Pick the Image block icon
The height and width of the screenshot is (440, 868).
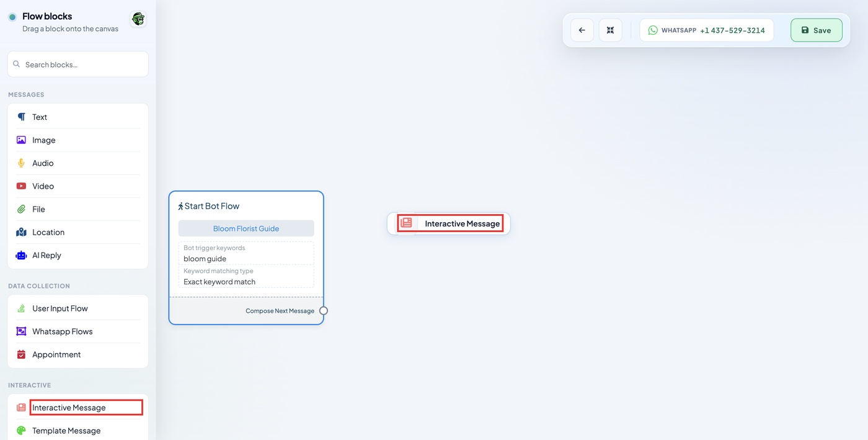click(x=21, y=140)
